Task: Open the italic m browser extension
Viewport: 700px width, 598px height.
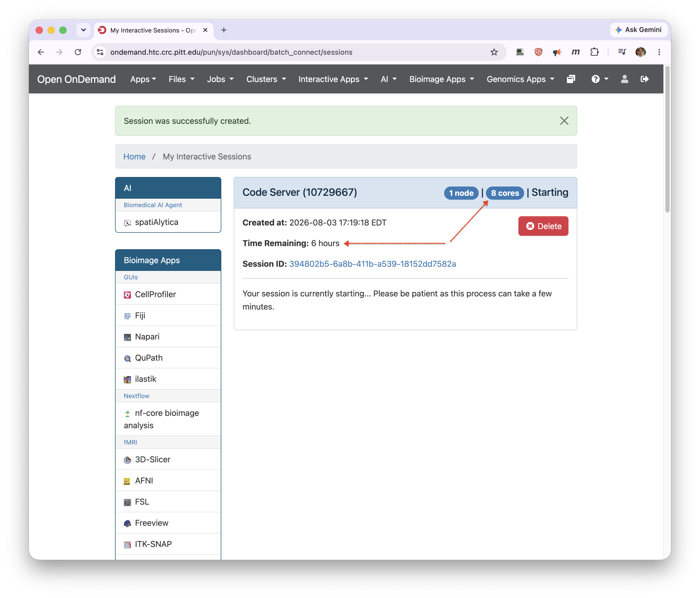Action: (x=575, y=52)
